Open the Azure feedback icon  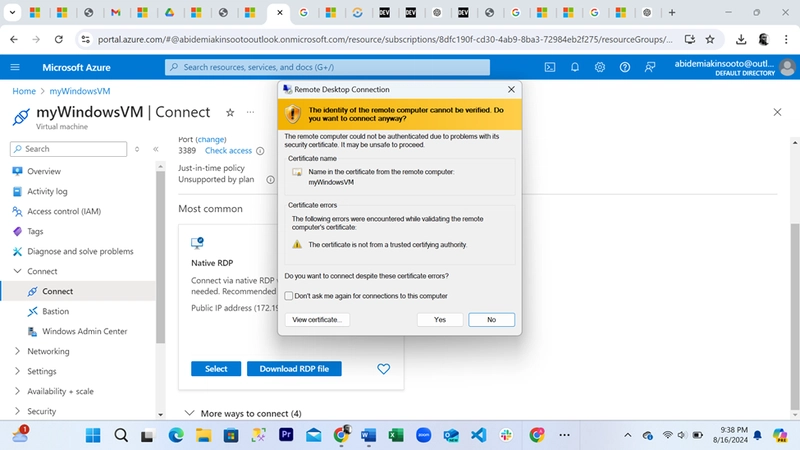[649, 67]
